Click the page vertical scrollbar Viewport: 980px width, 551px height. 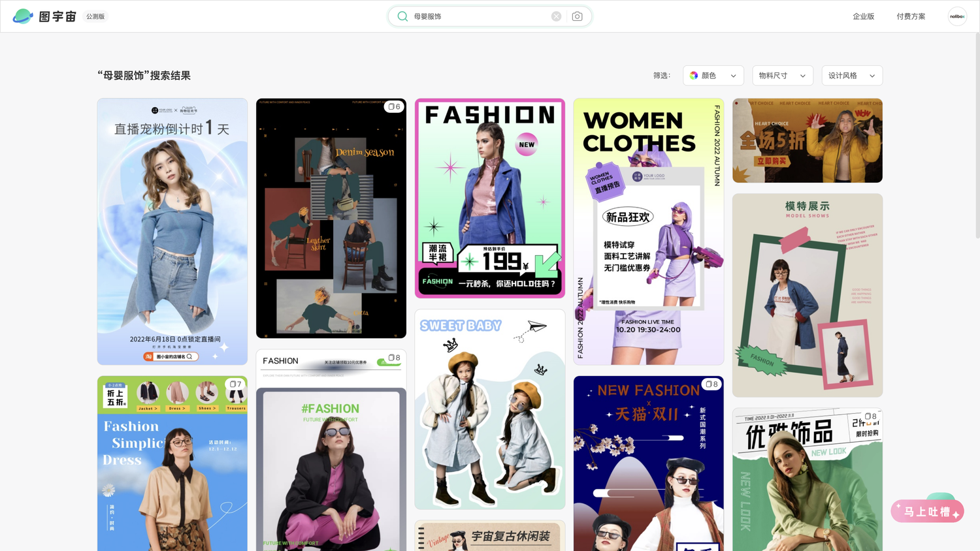977,134
